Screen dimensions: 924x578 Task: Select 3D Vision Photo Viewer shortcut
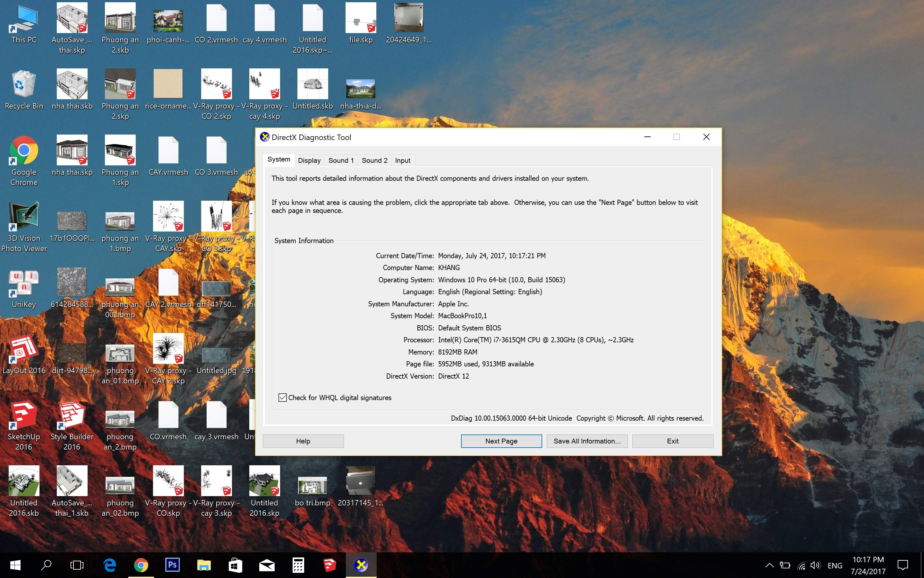point(24,227)
